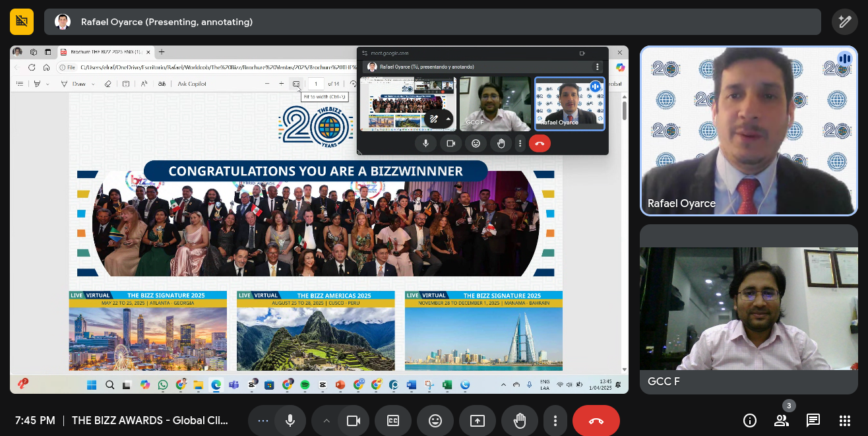Click the PDF viewer vertical scrollbar
This screenshot has height=436, width=868.
point(624,109)
